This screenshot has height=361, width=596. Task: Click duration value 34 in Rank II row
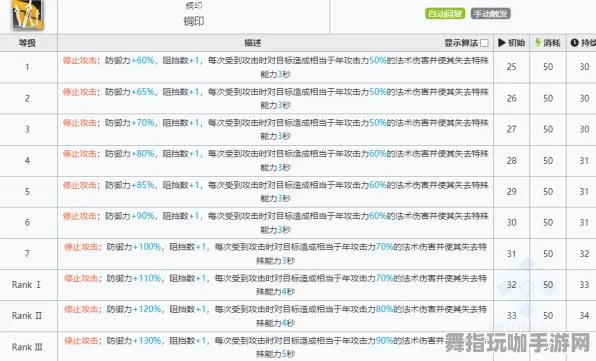coord(585,316)
